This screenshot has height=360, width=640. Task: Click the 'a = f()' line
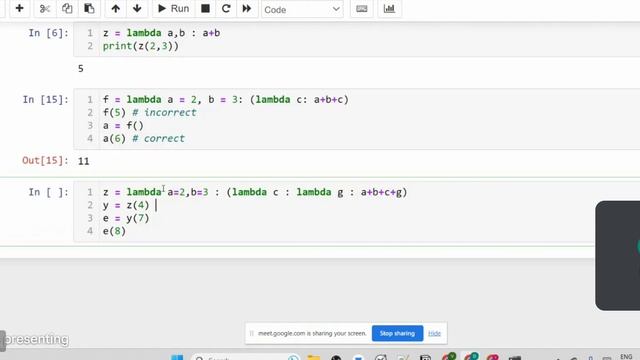tap(123, 126)
